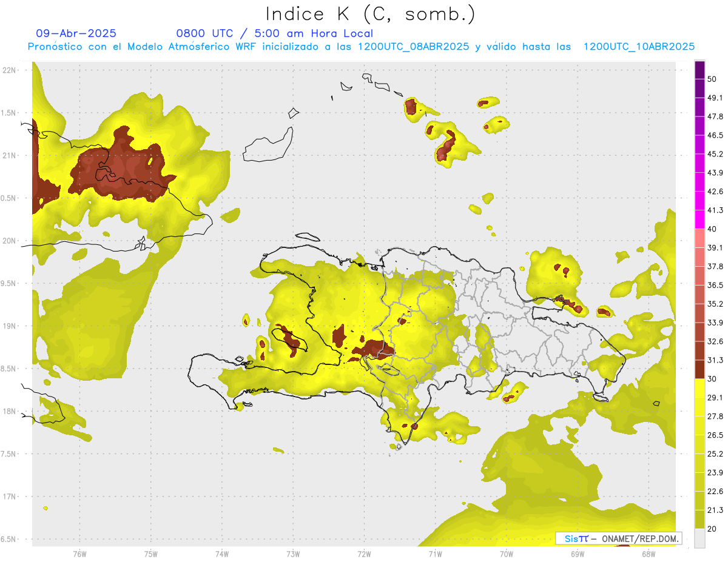Click the light gray swatch below 20
Image resolution: width=728 pixels, height=562 pixels.
(699, 538)
